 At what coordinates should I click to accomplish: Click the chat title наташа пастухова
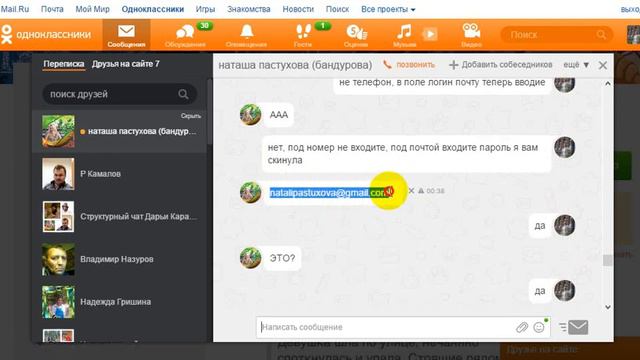295,65
